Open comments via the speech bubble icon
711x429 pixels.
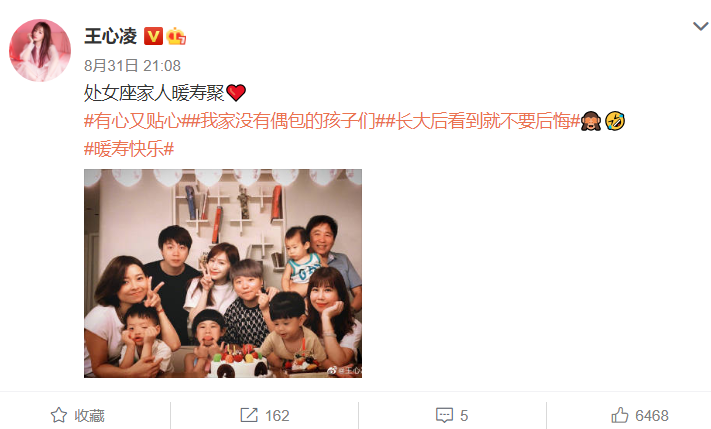point(444,415)
